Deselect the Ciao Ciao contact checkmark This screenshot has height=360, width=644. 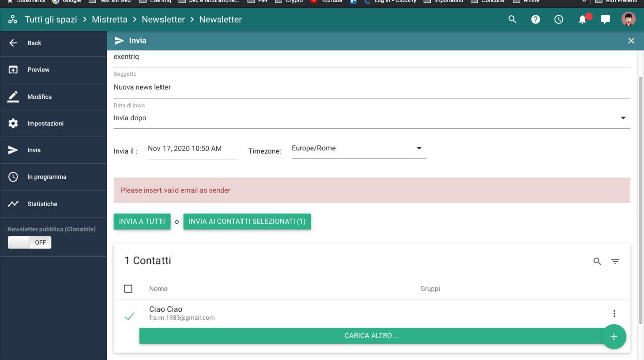coord(129,316)
